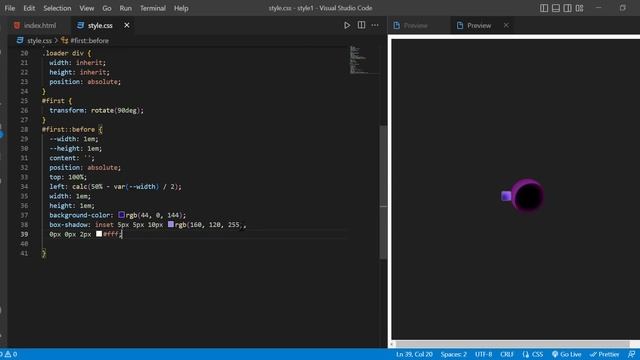Select the active Preview tab
640x360 pixels.
[x=478, y=25]
